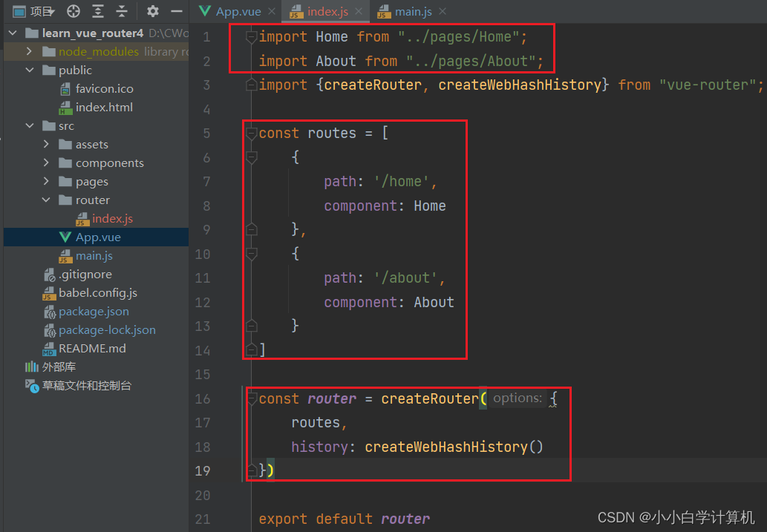Click line number 19 in the gutter
The height and width of the screenshot is (532, 767).
203,471
